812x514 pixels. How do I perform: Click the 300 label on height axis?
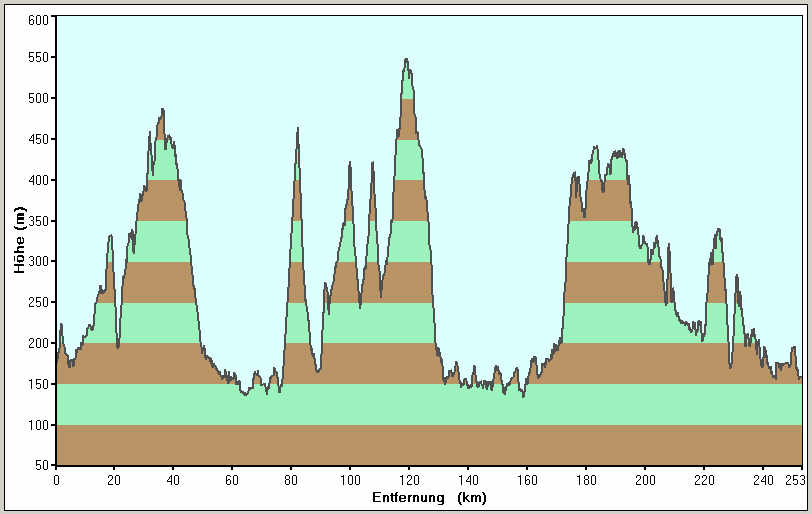(38, 262)
